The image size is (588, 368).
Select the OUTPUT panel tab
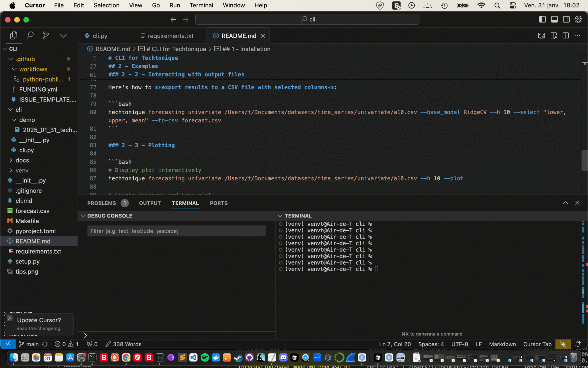150,203
